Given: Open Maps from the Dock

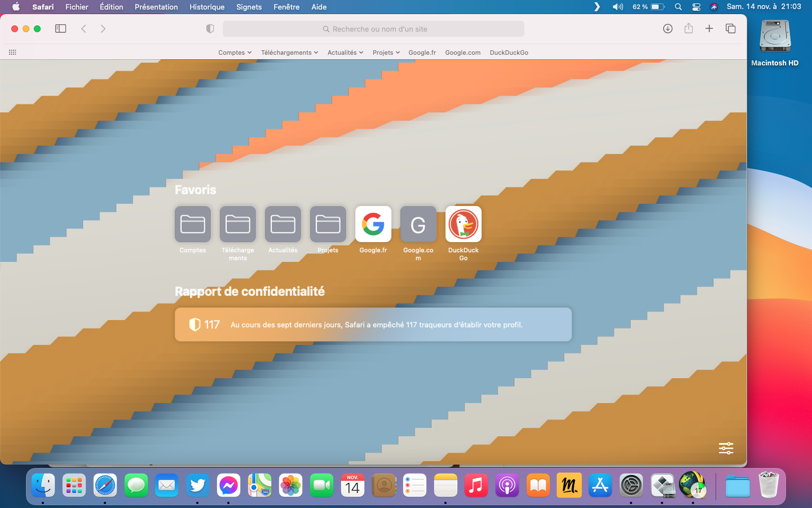Looking at the screenshot, I should [259, 485].
